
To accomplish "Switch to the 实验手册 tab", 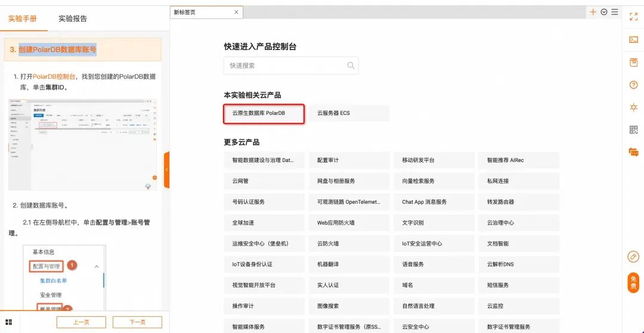I will tap(23, 18).
